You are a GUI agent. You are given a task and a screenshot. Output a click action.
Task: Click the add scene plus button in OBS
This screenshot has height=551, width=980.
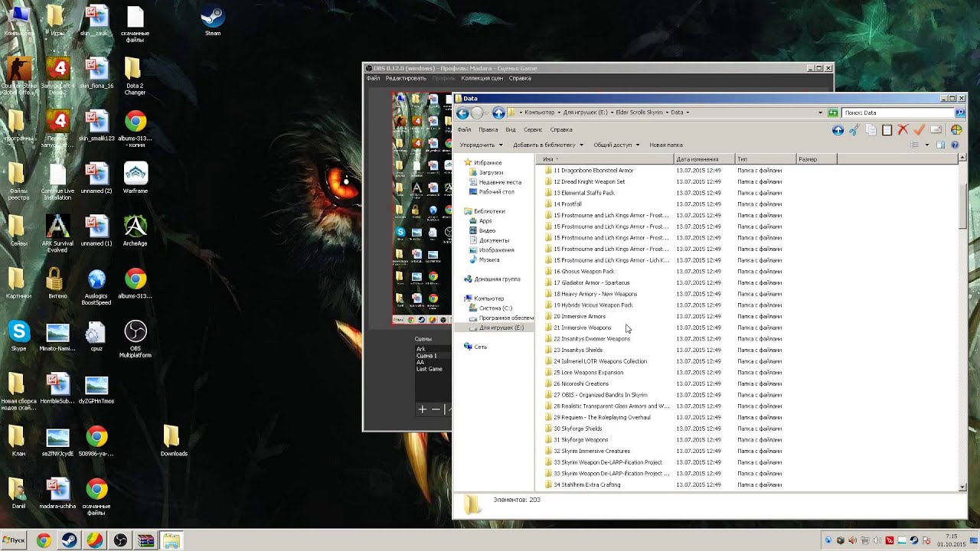[422, 409]
